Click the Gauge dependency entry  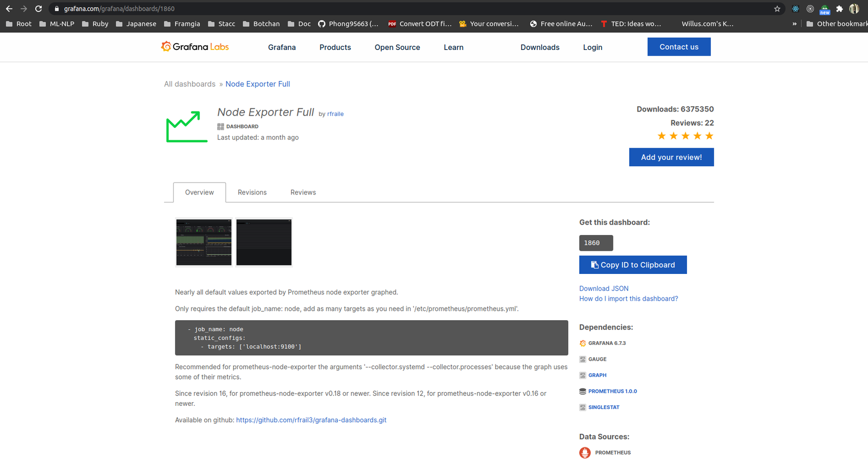point(593,359)
